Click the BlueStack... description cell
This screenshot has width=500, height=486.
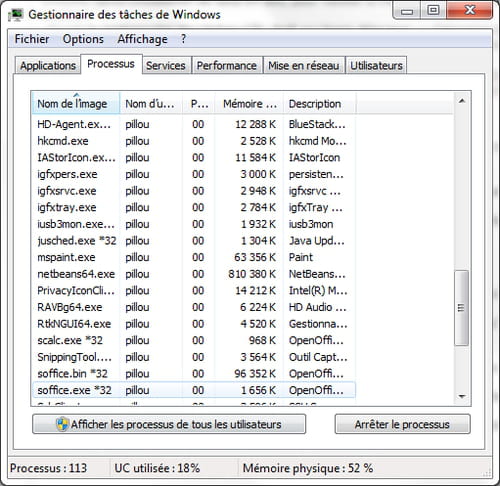point(317,124)
